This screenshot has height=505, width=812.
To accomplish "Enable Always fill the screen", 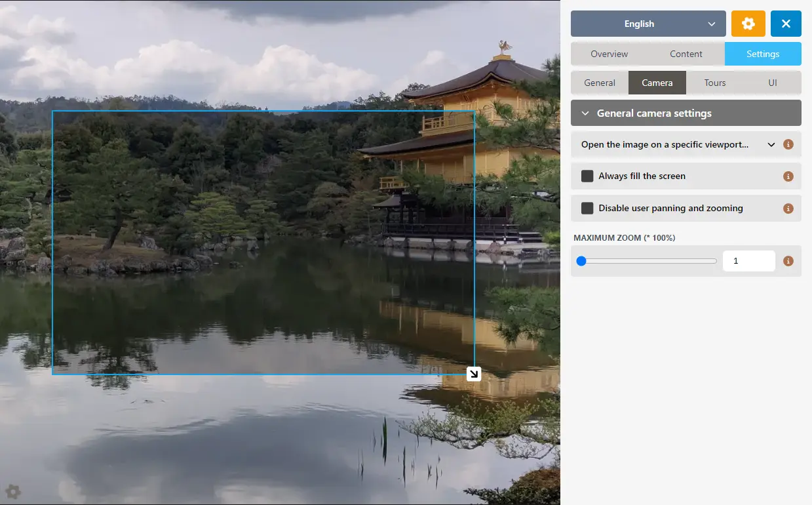I will [x=587, y=176].
